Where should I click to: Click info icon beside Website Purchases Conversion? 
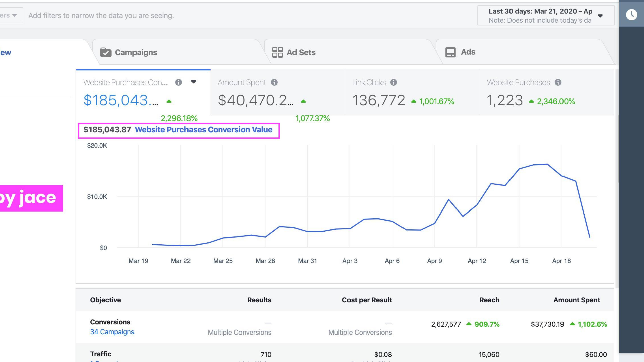[x=179, y=82]
